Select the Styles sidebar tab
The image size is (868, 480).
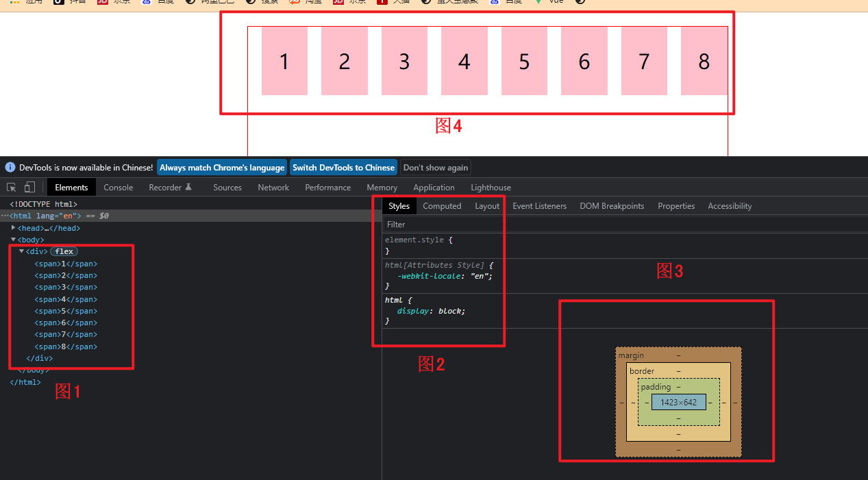399,205
